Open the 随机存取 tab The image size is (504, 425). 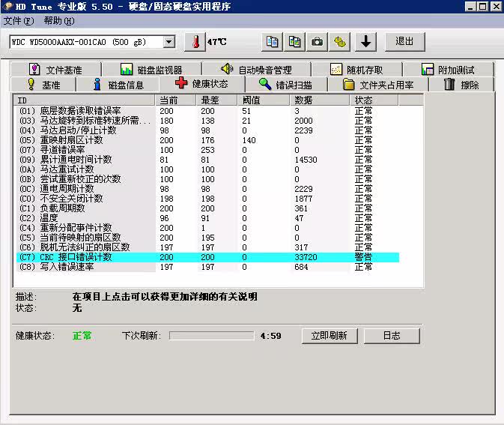point(356,70)
